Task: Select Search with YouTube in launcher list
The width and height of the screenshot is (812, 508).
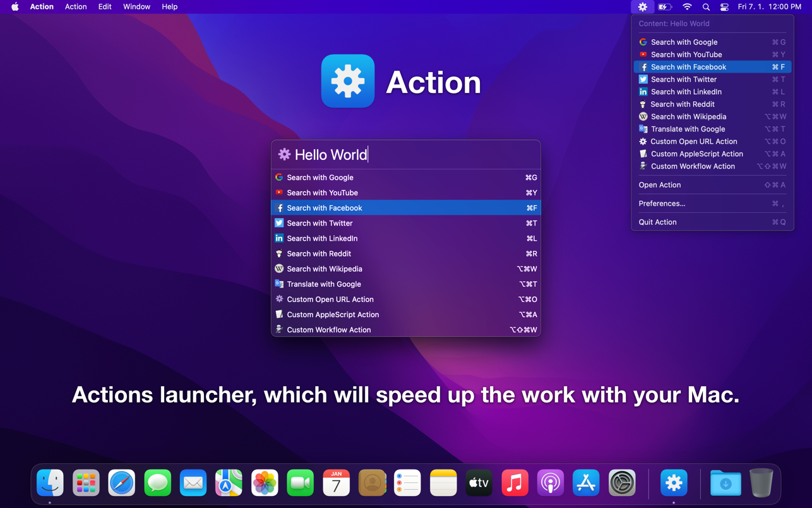Action: [x=406, y=193]
